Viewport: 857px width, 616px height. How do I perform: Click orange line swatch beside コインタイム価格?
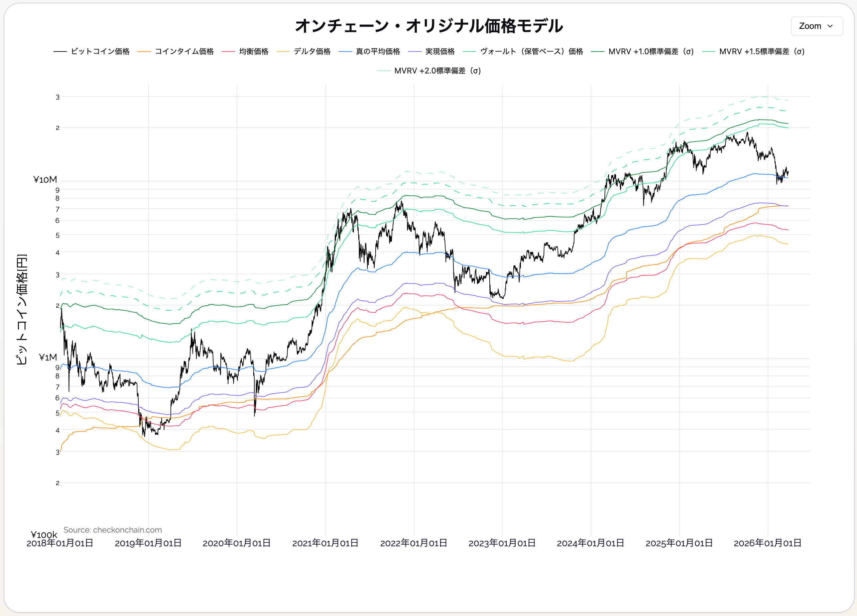[x=144, y=51]
